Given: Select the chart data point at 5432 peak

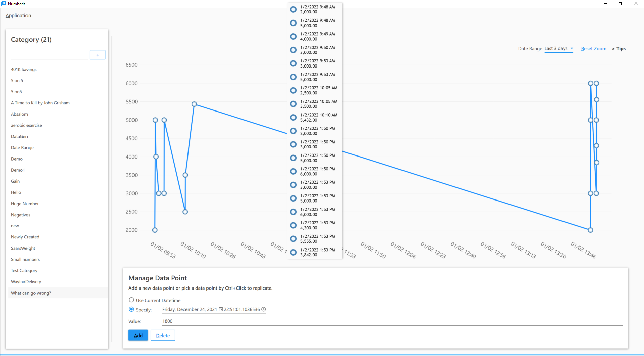Looking at the screenshot, I should point(194,104).
